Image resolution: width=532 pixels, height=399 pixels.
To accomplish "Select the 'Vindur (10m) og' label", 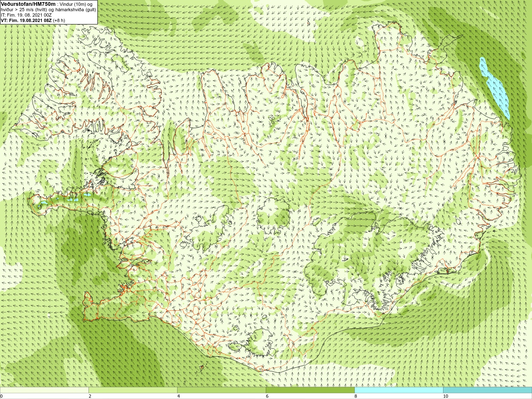I will click(76, 4).
